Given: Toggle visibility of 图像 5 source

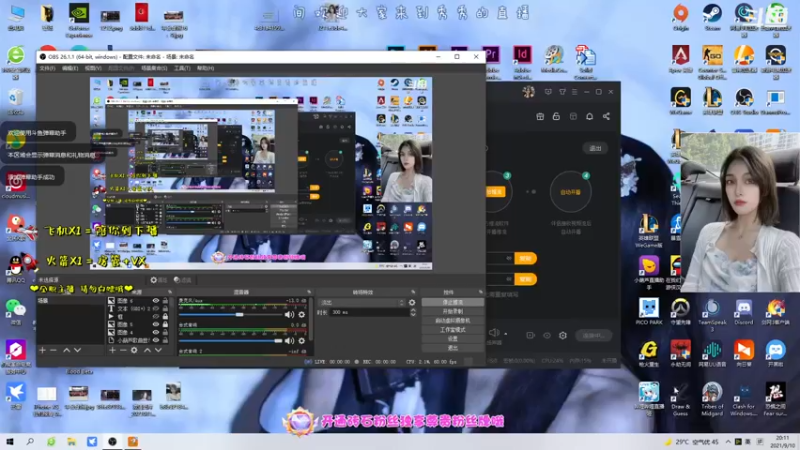Looking at the screenshot, I should 156,324.
